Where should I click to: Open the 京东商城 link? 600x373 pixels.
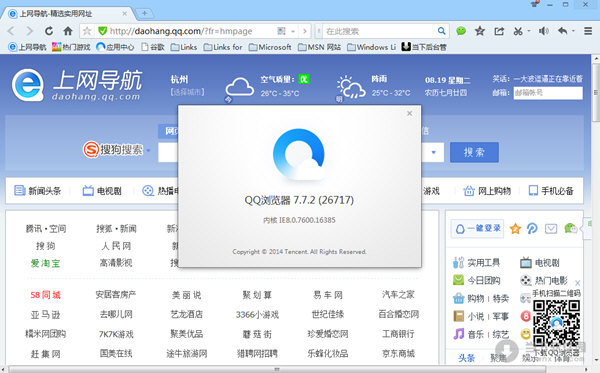tap(398, 353)
